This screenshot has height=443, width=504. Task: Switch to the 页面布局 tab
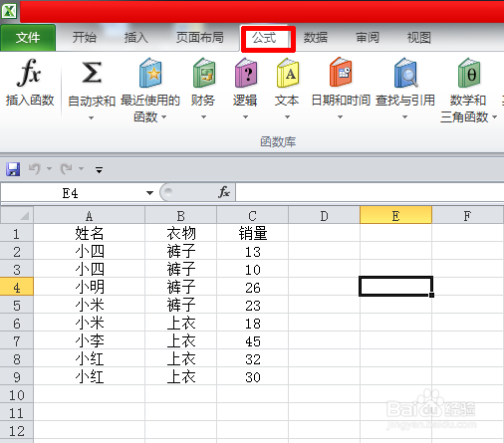[200, 38]
